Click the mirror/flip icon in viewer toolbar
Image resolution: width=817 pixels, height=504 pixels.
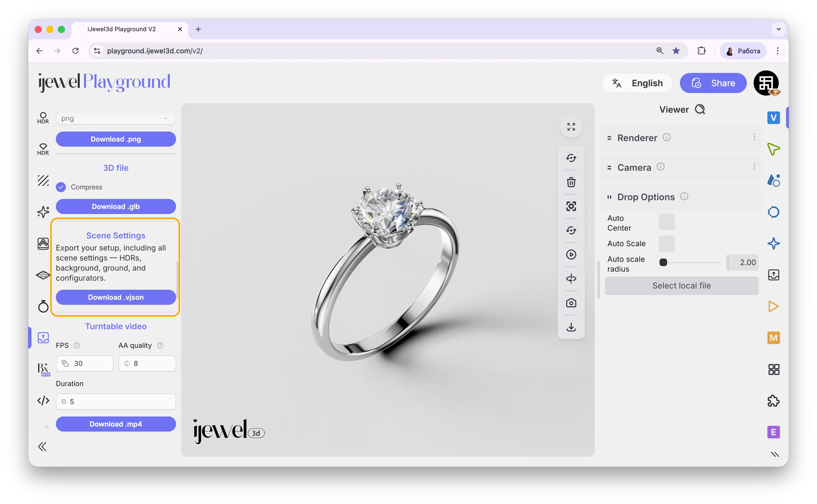point(571,279)
